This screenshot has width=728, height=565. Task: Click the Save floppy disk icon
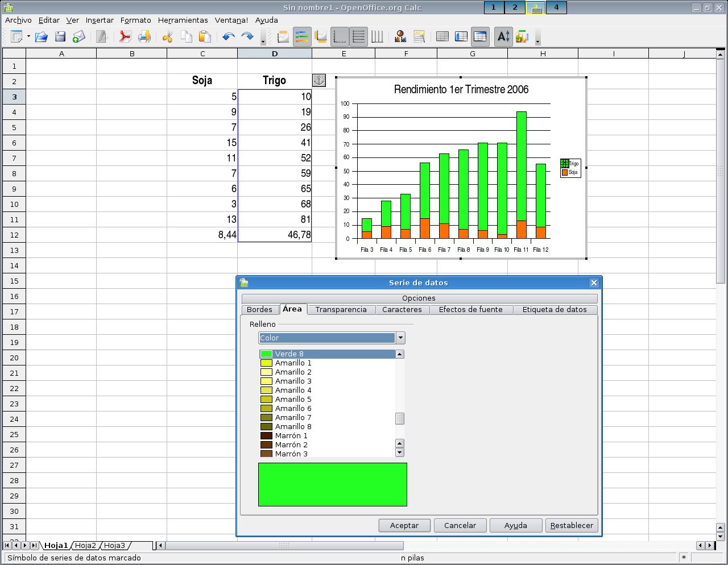coord(60,37)
